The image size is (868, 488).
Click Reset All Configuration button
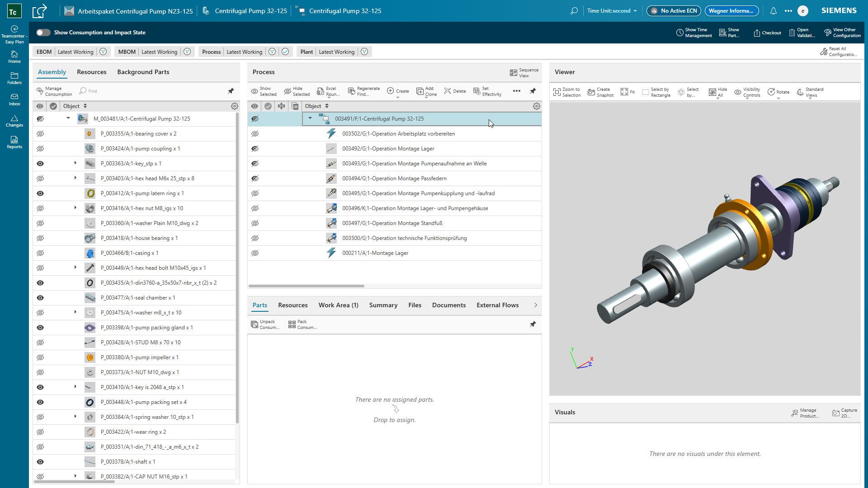(x=839, y=52)
